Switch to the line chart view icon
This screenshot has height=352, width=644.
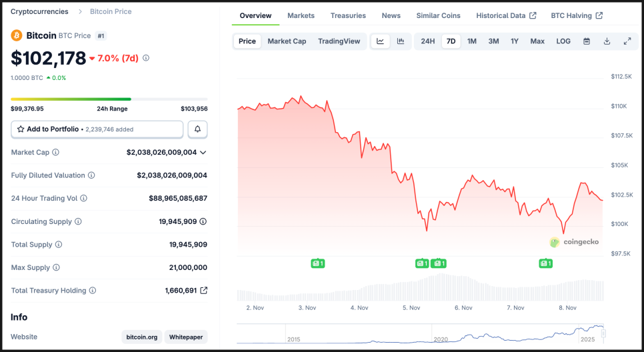coord(380,41)
